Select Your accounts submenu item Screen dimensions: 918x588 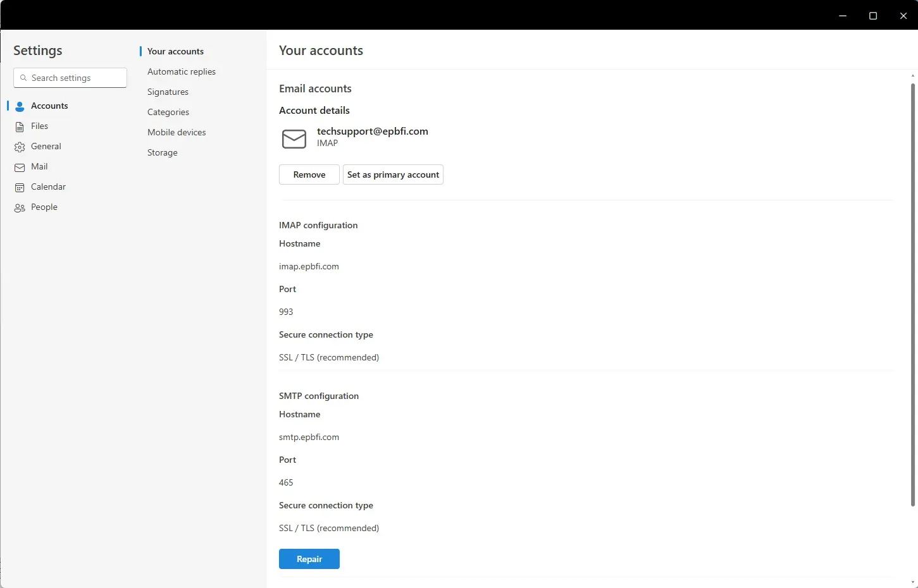point(175,51)
